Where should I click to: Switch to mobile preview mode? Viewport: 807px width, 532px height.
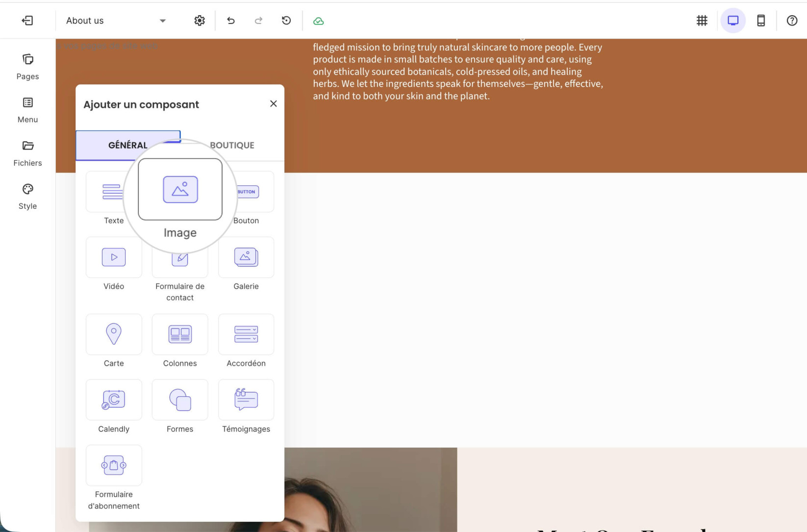pos(761,21)
